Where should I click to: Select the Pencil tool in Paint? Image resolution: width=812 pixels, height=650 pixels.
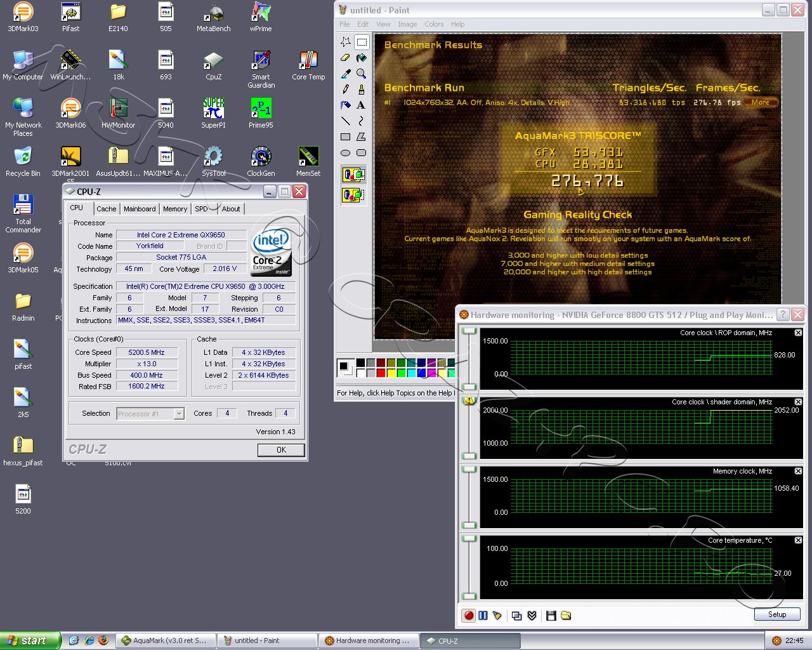(x=346, y=90)
